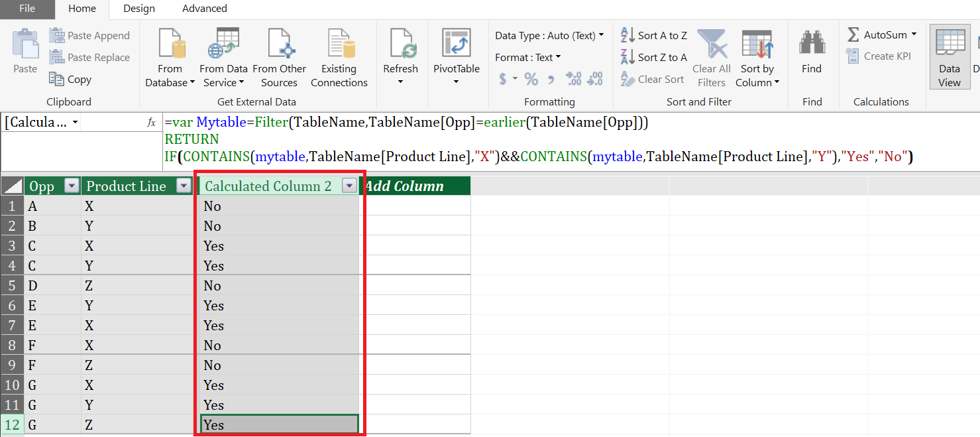Switch to the Design tab

click(x=139, y=9)
